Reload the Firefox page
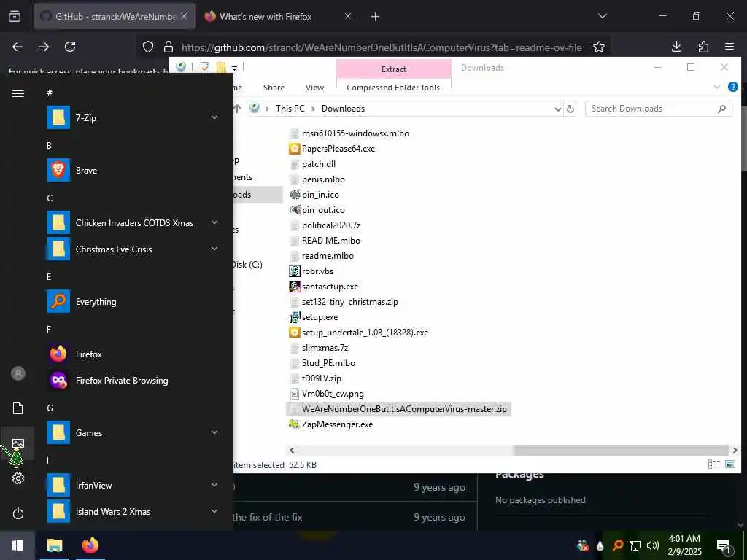This screenshot has height=560, width=747. tap(70, 47)
